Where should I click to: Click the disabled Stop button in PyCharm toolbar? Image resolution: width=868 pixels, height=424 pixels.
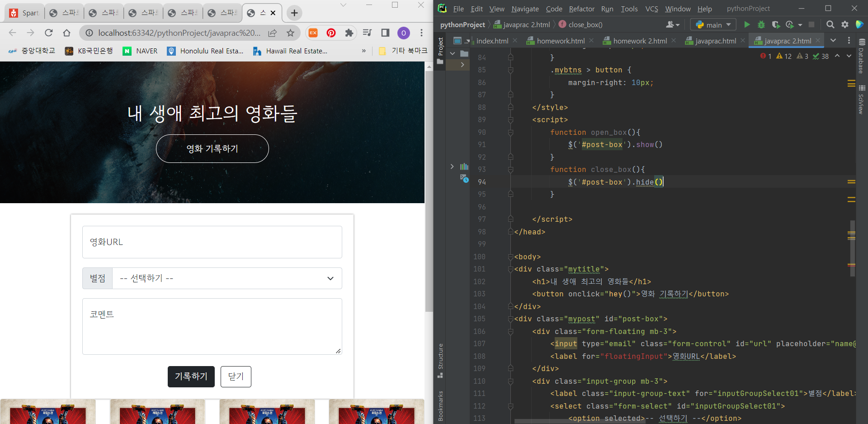[811, 24]
